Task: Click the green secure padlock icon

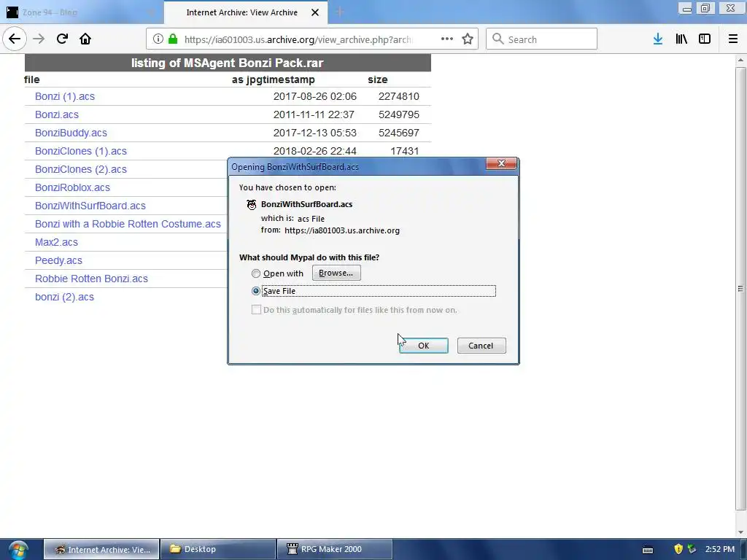Action: tap(173, 39)
